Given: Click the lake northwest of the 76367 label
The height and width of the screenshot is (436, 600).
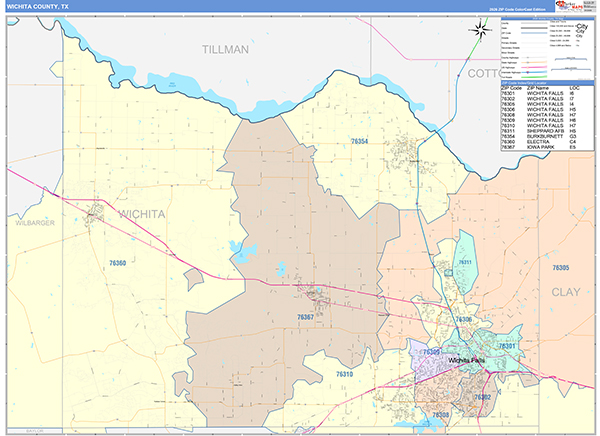Looking at the screenshot, I should 243,253.
